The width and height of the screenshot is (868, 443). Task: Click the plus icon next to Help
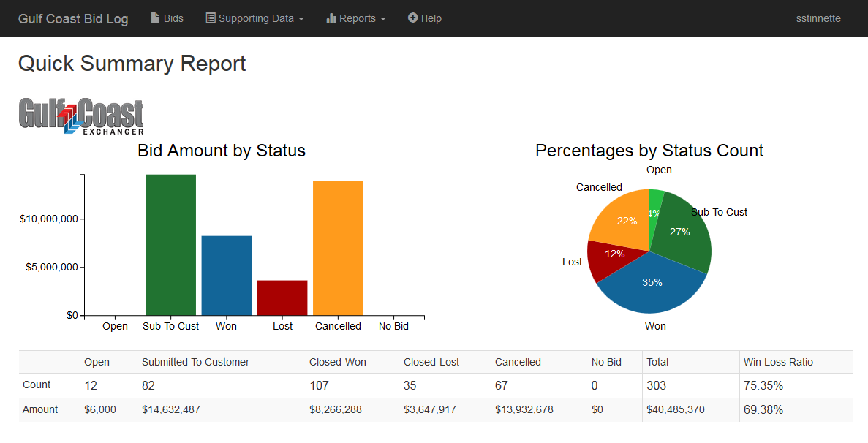coord(412,18)
